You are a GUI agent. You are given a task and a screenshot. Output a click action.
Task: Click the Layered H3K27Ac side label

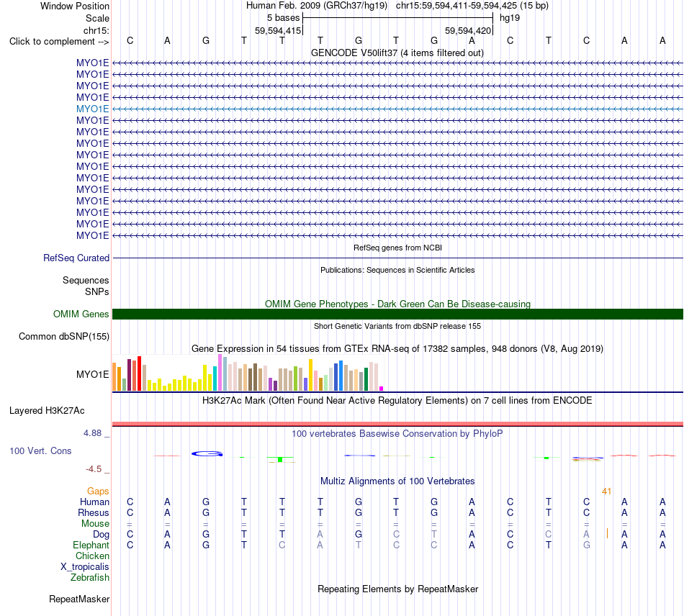click(x=47, y=411)
